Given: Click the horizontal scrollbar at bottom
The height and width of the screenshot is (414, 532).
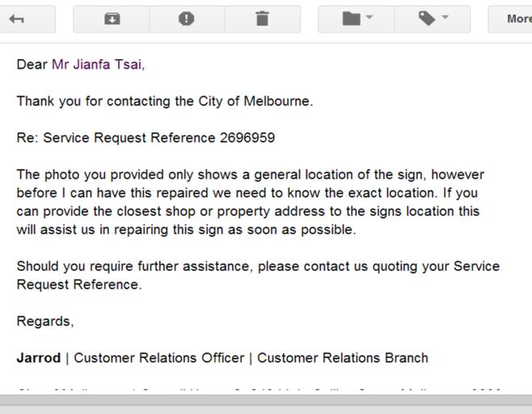Looking at the screenshot, I should 266,399.
